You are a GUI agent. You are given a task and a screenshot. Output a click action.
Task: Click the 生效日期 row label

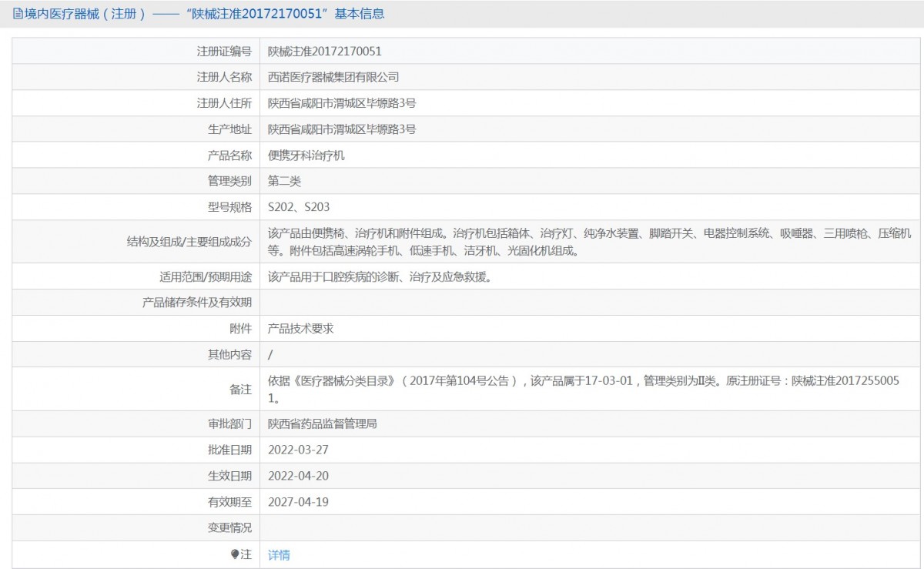(229, 476)
